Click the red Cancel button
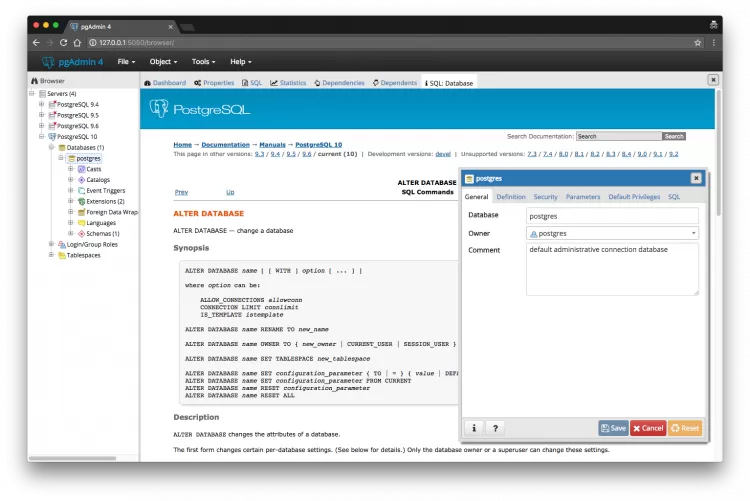The width and height of the screenshot is (750, 501). click(x=648, y=428)
